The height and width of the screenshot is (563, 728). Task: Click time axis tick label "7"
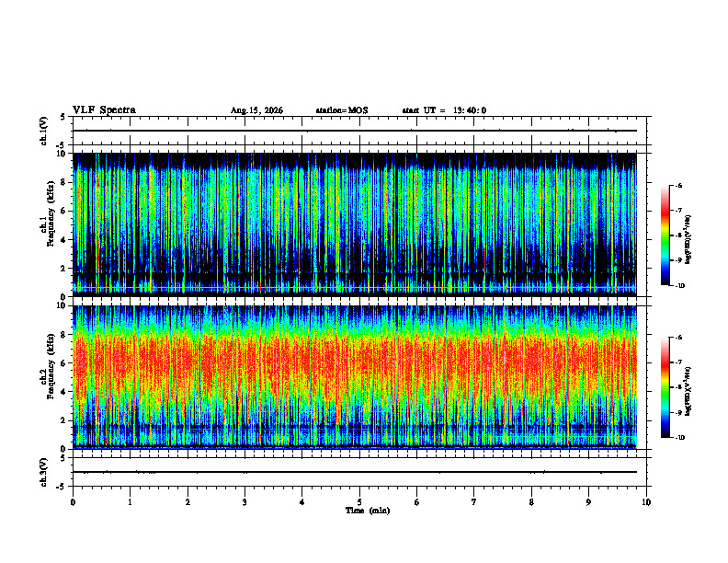[474, 502]
